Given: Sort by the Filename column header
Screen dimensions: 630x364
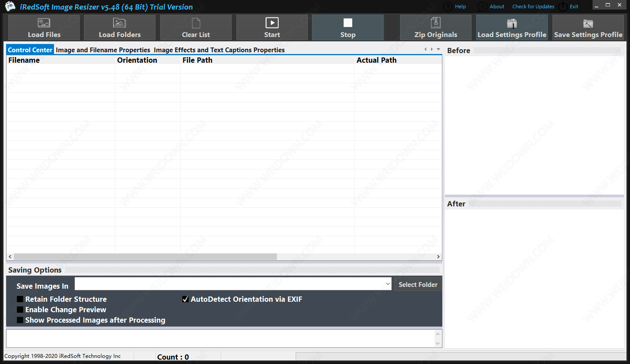Looking at the screenshot, I should (x=61, y=60).
